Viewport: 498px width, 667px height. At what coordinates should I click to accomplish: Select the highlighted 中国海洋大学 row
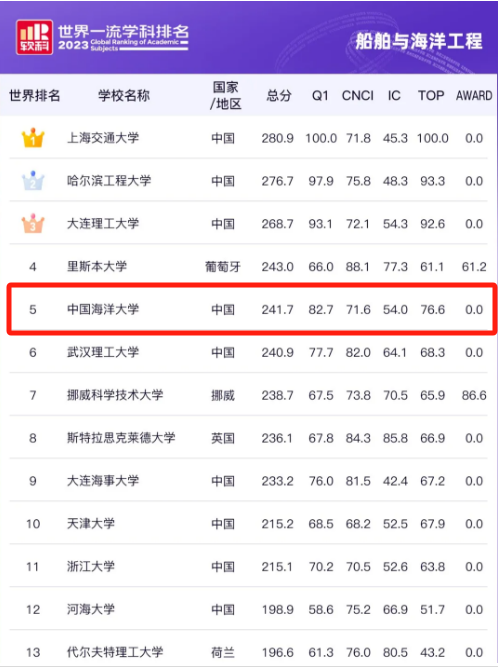click(x=252, y=309)
